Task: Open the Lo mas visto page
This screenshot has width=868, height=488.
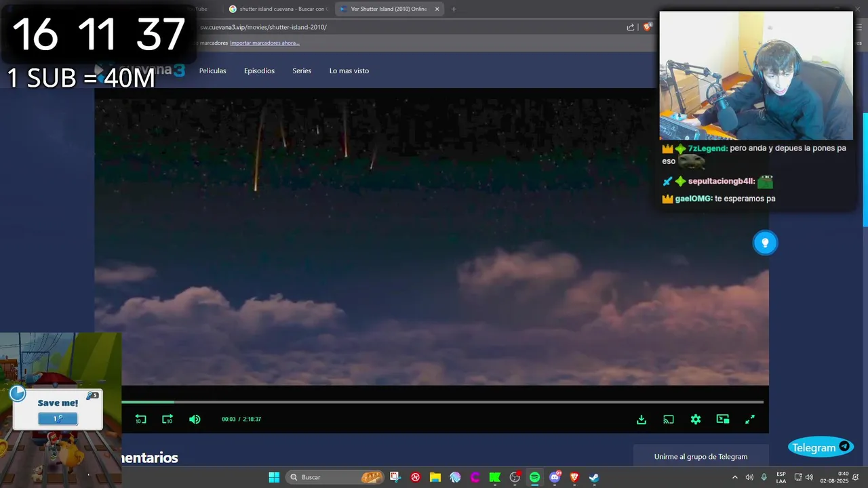Action: [349, 70]
